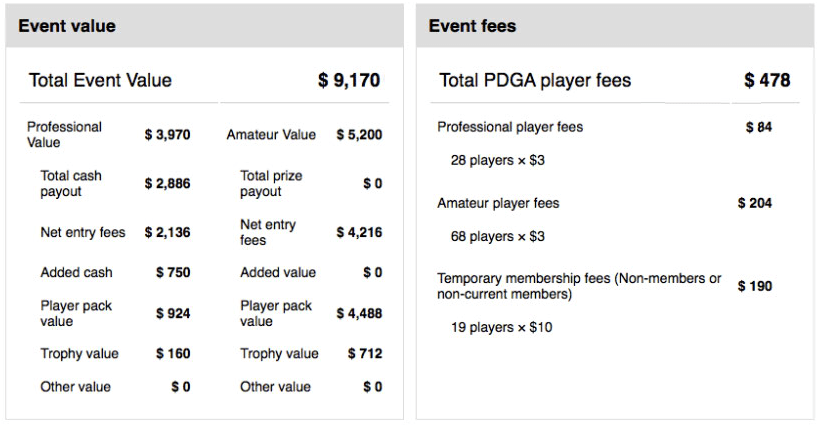Image resolution: width=820 pixels, height=425 pixels.
Task: Select the $ 3,970 professional value amount
Action: [x=167, y=134]
